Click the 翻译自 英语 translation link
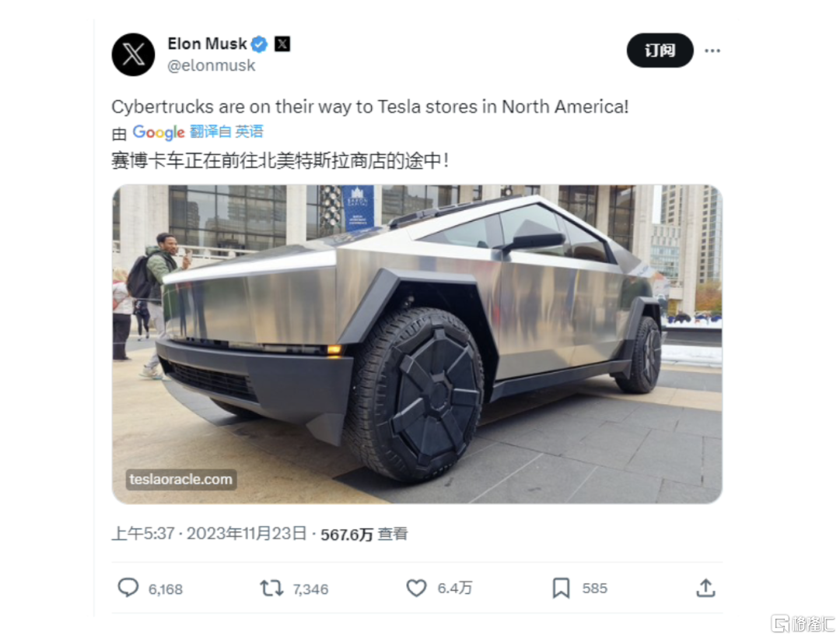 (x=226, y=132)
